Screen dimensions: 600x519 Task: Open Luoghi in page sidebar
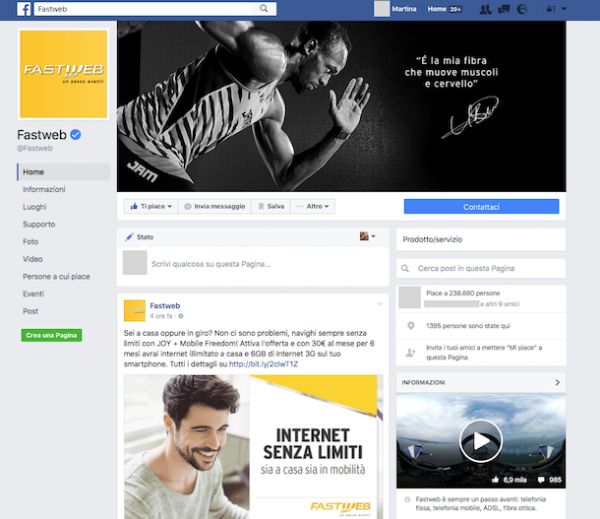[x=34, y=207]
